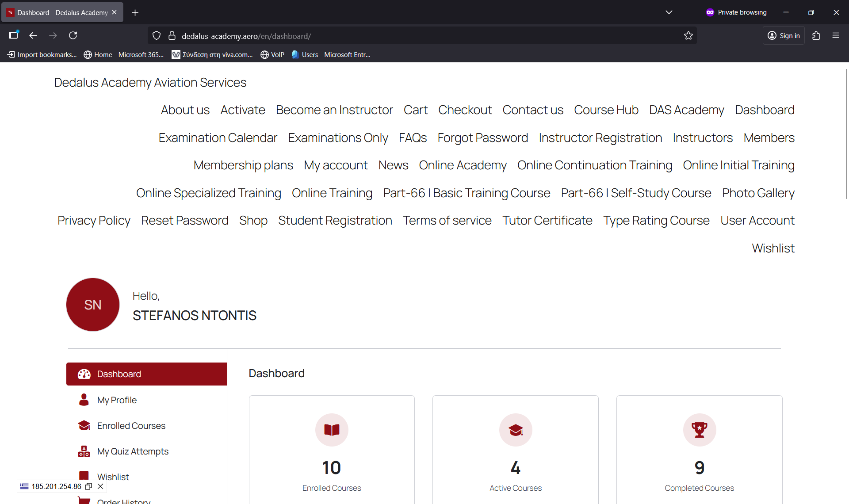Image resolution: width=849 pixels, height=504 pixels.
Task: Expand the list all tabs chevron
Action: click(x=669, y=12)
